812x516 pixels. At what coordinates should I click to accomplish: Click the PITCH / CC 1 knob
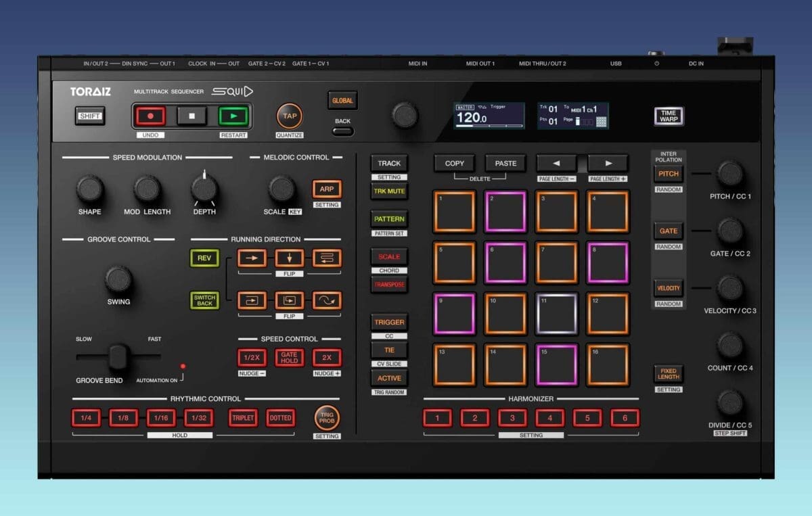point(730,174)
